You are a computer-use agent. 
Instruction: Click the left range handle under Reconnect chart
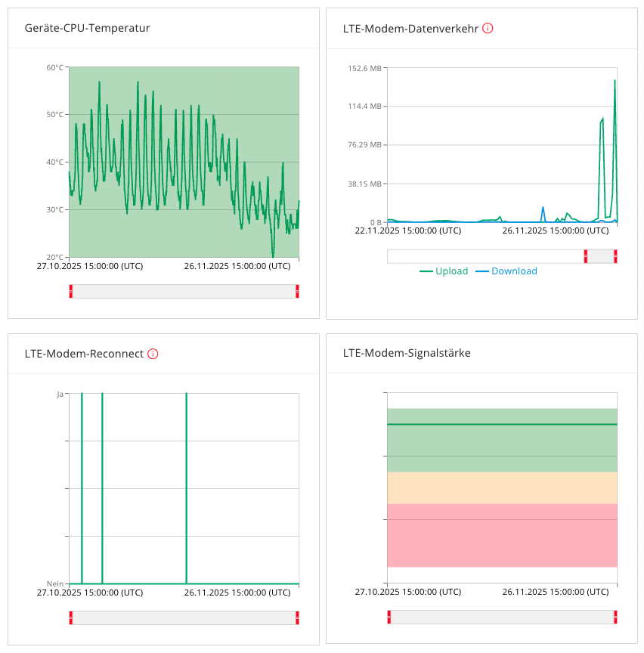tap(71, 617)
